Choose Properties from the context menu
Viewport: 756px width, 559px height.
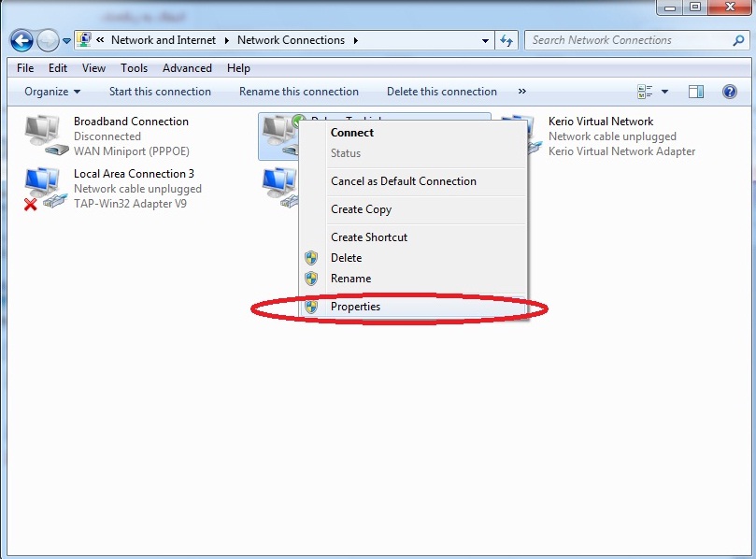[355, 307]
